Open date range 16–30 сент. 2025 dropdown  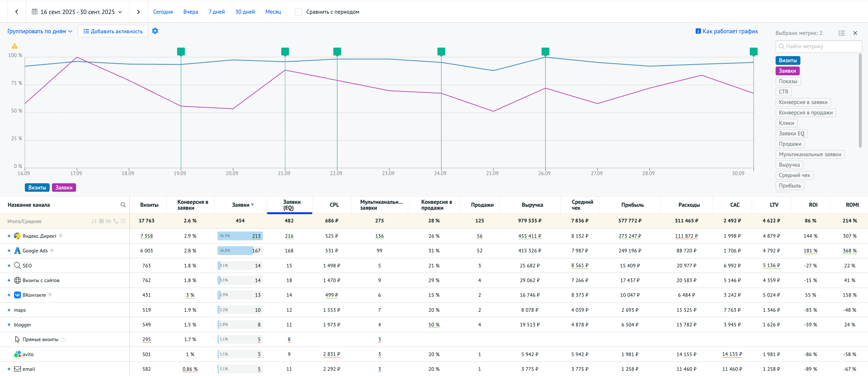[77, 12]
